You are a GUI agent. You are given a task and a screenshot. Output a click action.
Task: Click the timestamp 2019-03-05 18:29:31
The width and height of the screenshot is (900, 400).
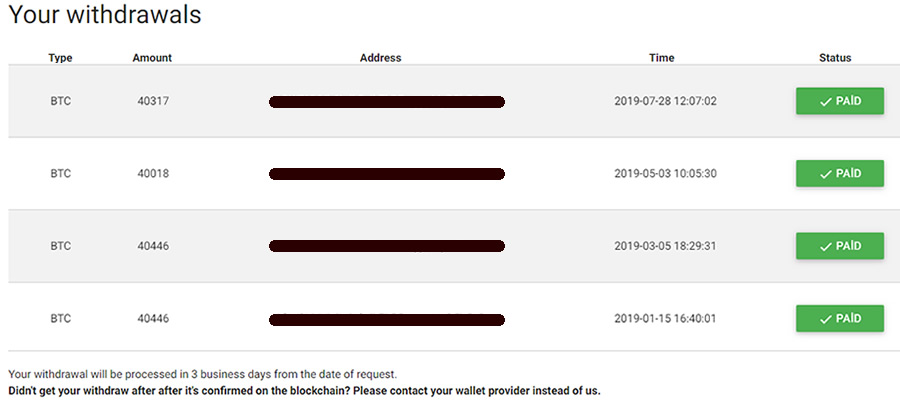(665, 246)
